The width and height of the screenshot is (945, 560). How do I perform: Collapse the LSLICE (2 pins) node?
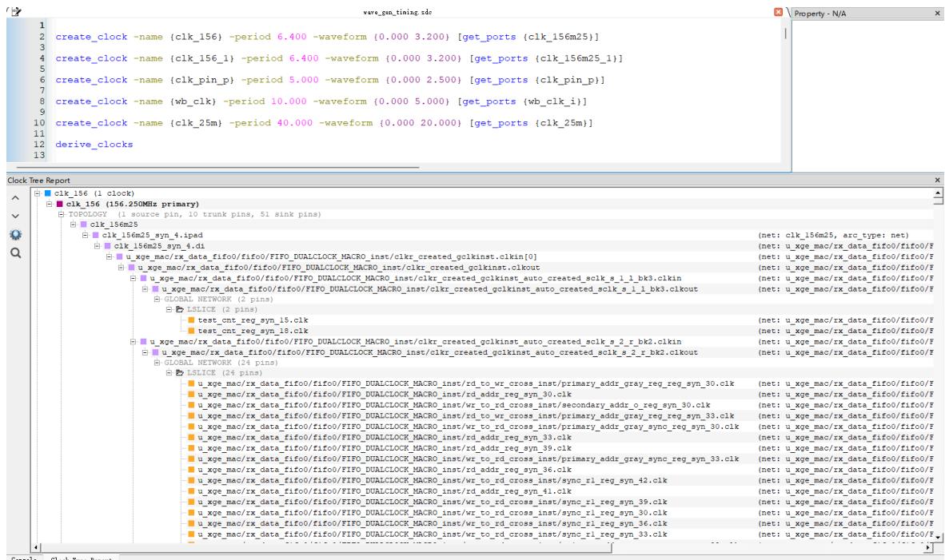(169, 309)
